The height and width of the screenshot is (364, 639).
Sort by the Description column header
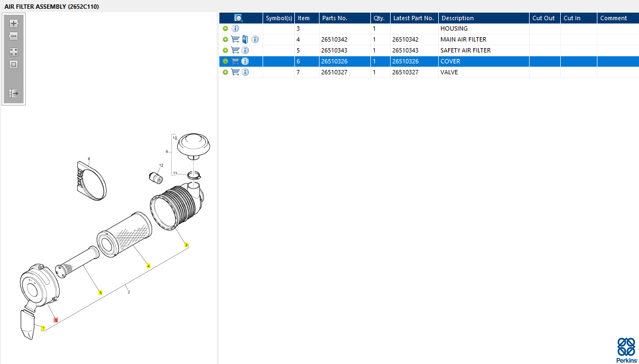pyautogui.click(x=484, y=18)
